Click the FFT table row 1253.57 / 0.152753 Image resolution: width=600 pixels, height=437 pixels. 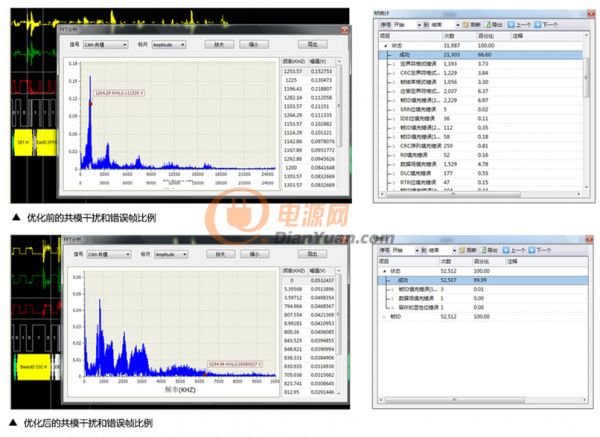[x=308, y=71]
